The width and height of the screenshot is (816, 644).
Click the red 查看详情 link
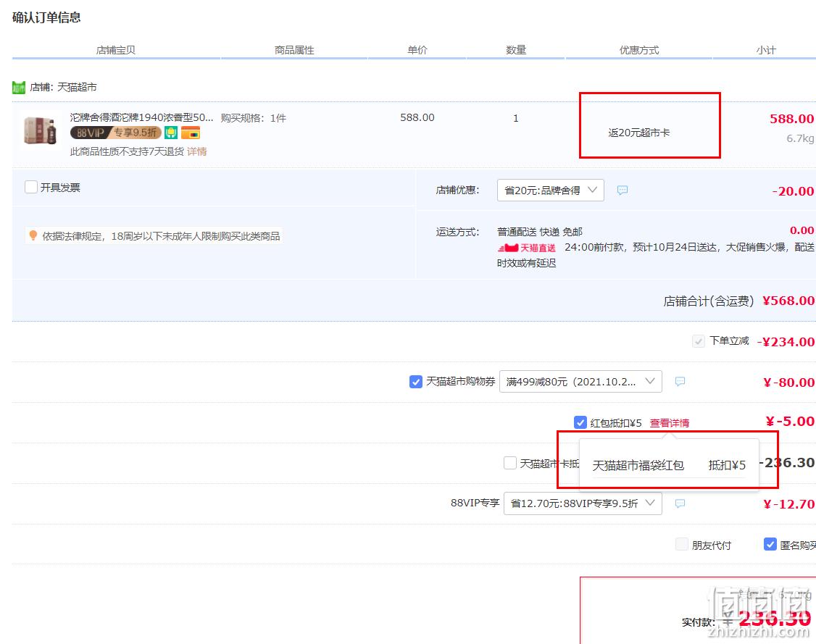coord(669,423)
